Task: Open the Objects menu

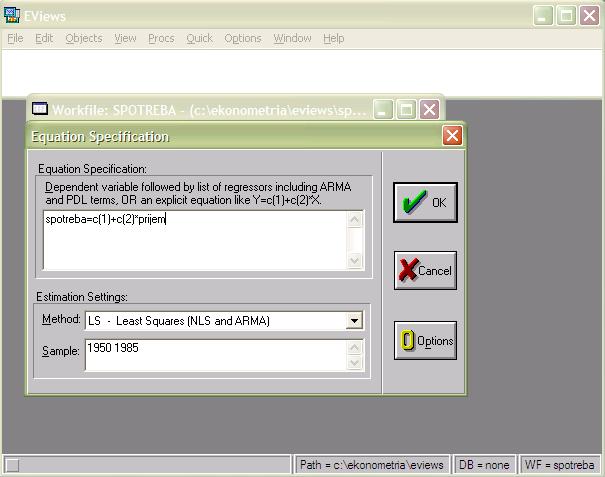Action: (83, 38)
